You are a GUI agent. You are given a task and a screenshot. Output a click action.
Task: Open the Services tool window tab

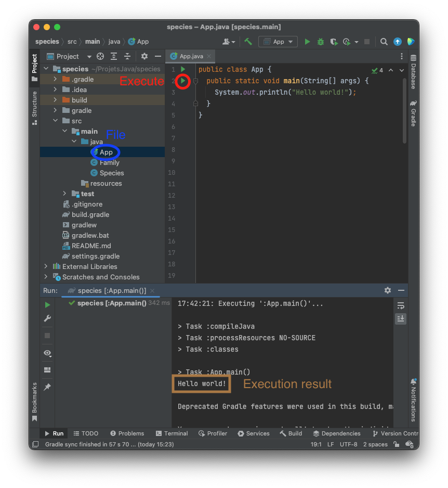pyautogui.click(x=254, y=433)
